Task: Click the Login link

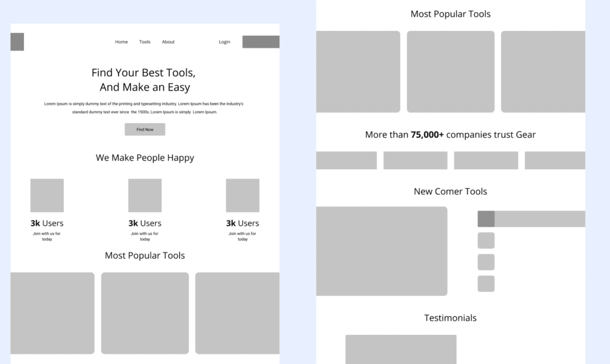Action: (225, 42)
